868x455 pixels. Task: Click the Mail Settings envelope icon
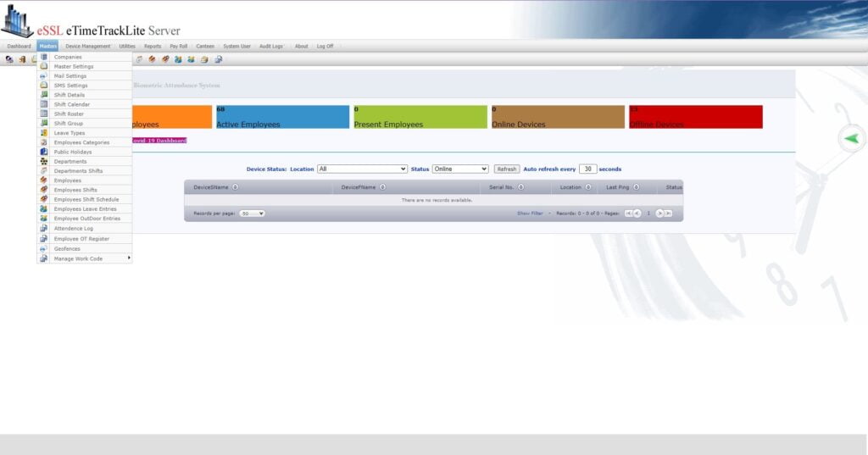click(44, 76)
